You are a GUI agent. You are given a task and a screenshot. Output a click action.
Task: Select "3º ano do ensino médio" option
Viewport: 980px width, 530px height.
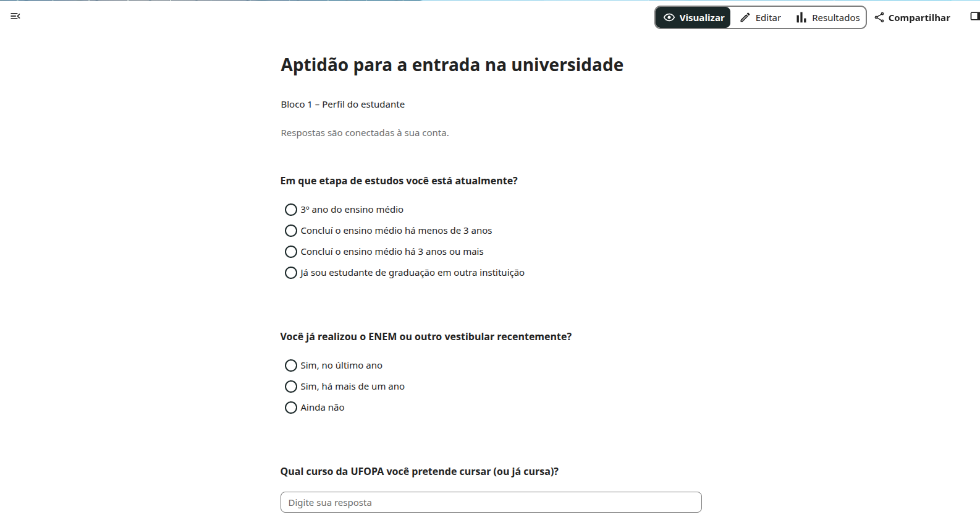click(291, 210)
